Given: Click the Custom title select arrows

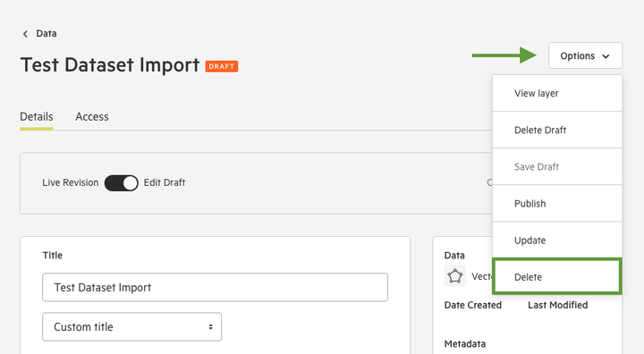Looking at the screenshot, I should click(x=211, y=327).
